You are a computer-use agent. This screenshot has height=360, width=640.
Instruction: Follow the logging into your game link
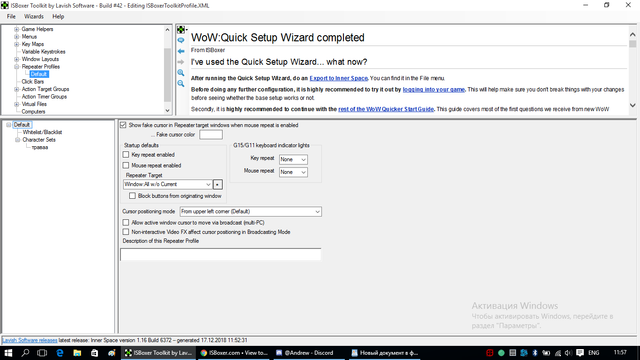(x=433, y=89)
